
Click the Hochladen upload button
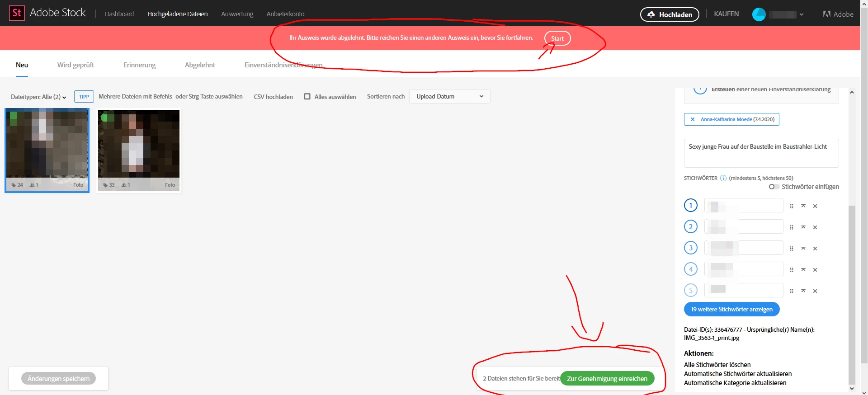(x=670, y=14)
